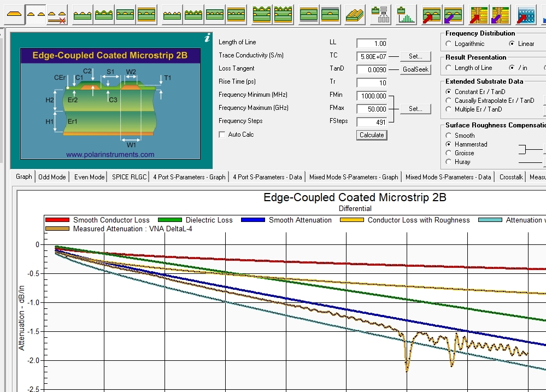Open 4 Port S-Parameters - Graph tab
The width and height of the screenshot is (546, 392).
(189, 177)
